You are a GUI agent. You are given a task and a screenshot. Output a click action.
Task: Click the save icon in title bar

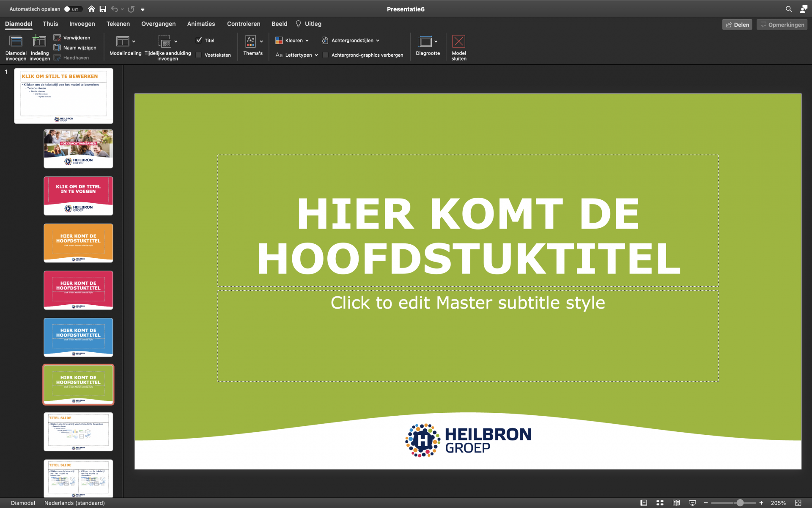[x=103, y=9]
